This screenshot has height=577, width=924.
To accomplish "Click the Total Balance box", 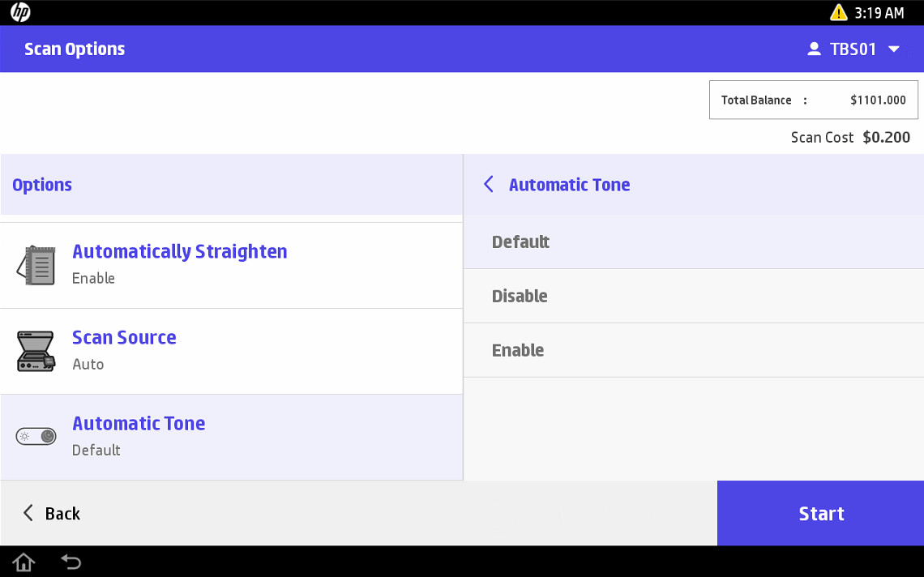I will (x=813, y=100).
